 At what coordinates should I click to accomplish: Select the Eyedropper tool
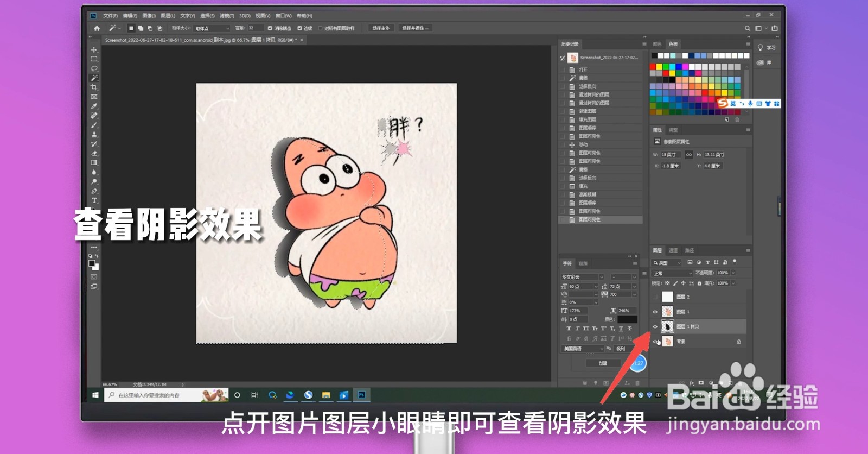(x=94, y=106)
